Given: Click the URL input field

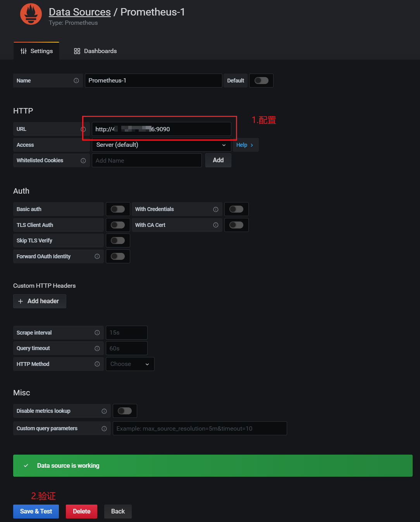Looking at the screenshot, I should coord(162,129).
